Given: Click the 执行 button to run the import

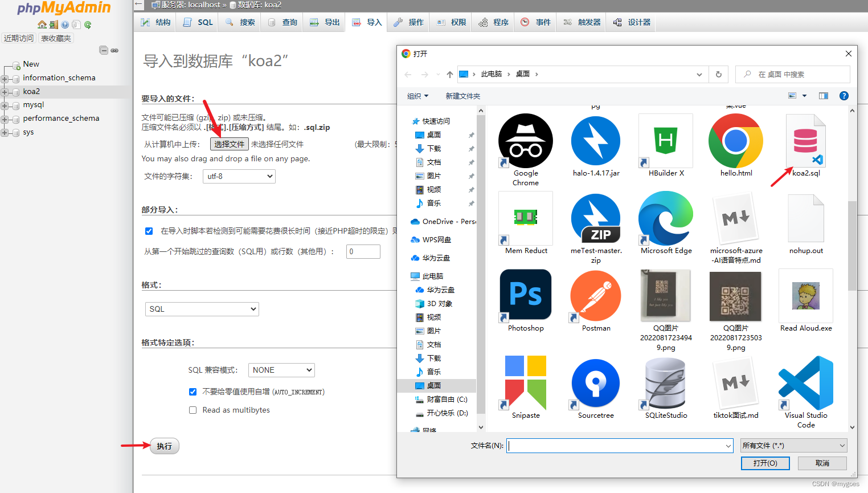Looking at the screenshot, I should pos(164,446).
